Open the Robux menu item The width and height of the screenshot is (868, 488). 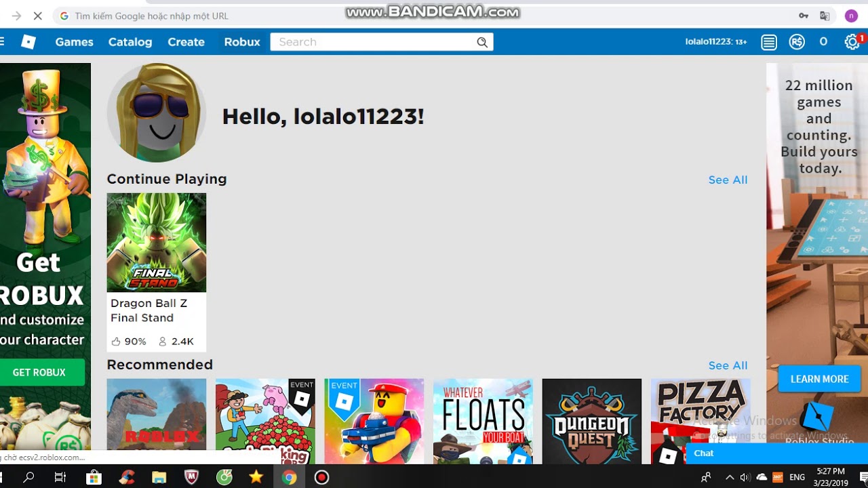(242, 42)
